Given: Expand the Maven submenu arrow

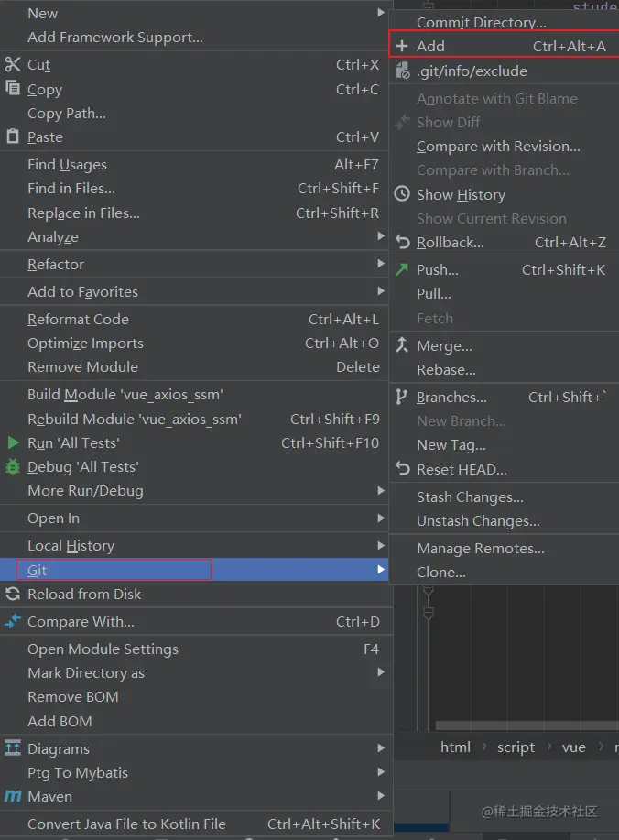Looking at the screenshot, I should tap(381, 795).
